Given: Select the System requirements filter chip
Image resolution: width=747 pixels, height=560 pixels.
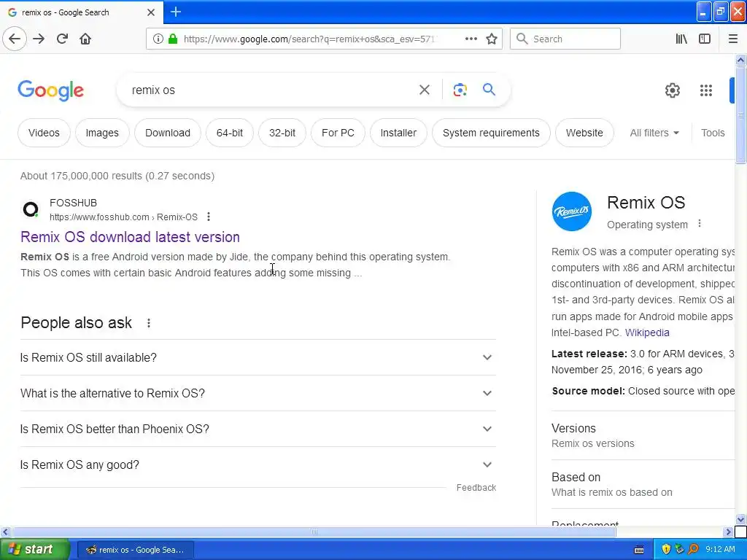Looking at the screenshot, I should 491,133.
